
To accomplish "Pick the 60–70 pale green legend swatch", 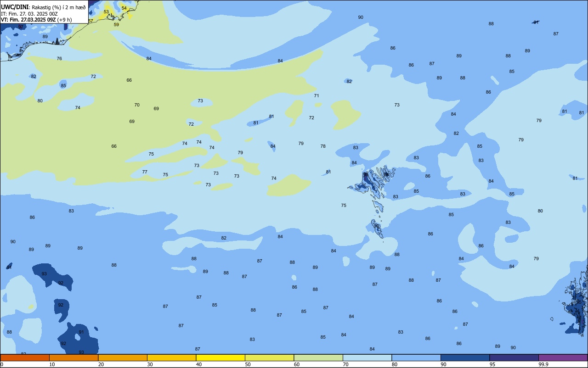I will [318, 357].
